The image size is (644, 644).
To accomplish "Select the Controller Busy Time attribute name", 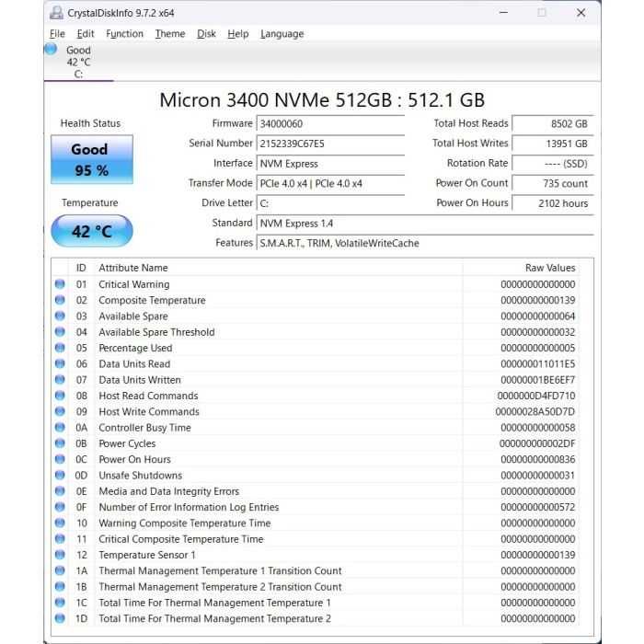I will coord(144,428).
